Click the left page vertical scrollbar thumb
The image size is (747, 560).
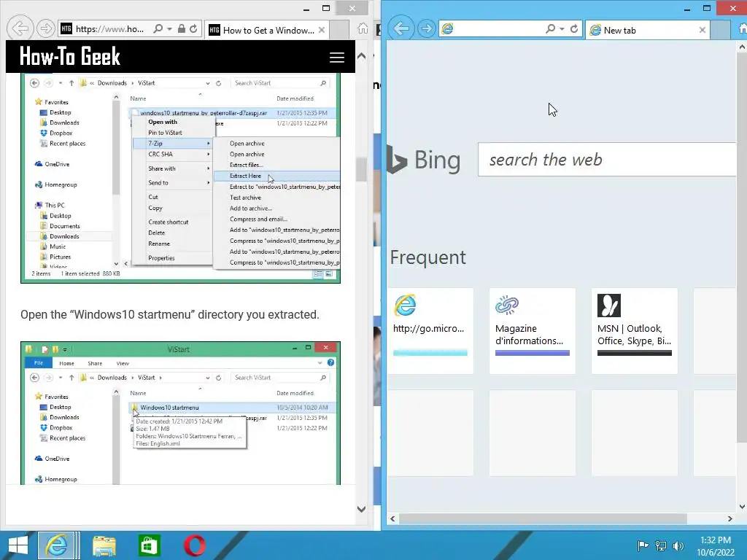(x=362, y=169)
